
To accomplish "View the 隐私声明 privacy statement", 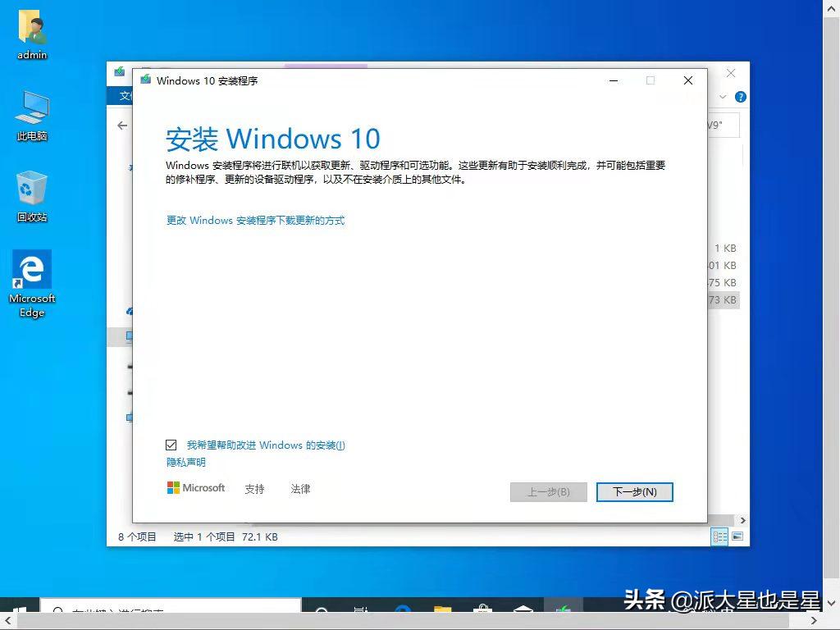I will coord(185,462).
